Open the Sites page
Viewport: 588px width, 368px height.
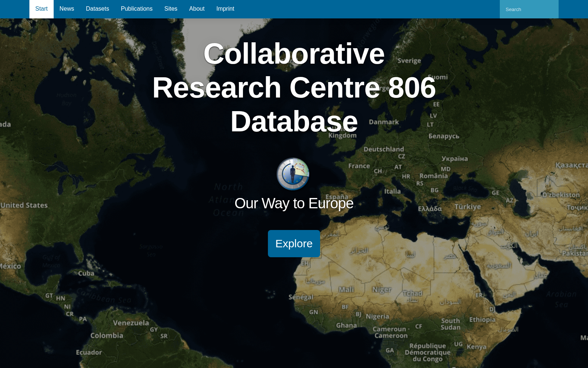(x=171, y=9)
